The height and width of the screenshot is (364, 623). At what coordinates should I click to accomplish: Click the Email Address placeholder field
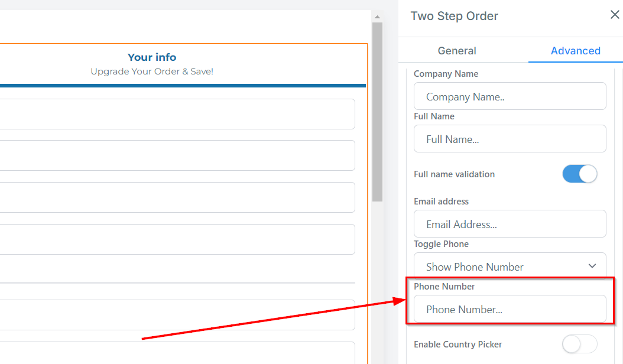(510, 224)
